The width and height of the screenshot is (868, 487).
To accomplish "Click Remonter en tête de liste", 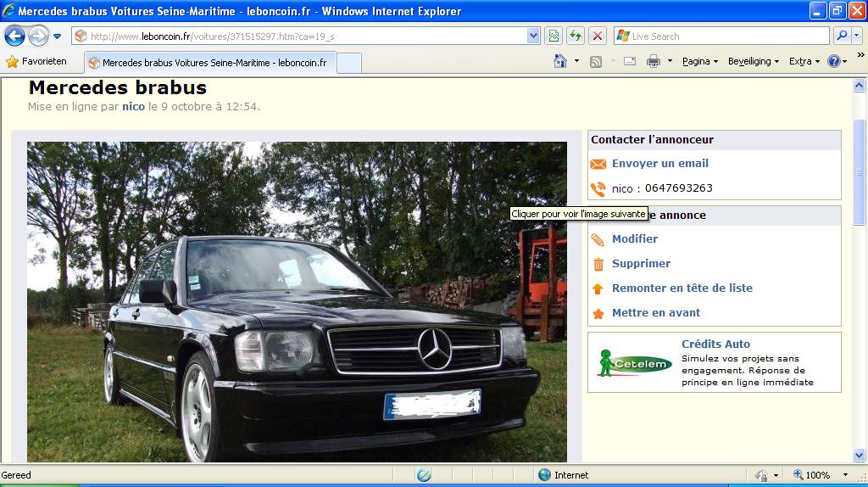I will click(x=682, y=288).
